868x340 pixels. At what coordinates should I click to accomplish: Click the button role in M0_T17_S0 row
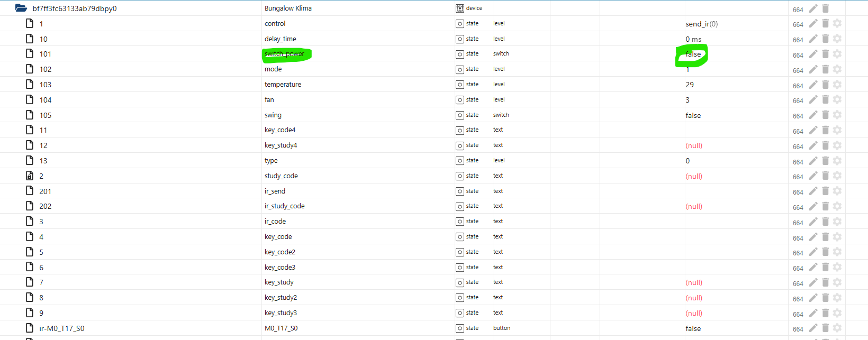coord(502,328)
